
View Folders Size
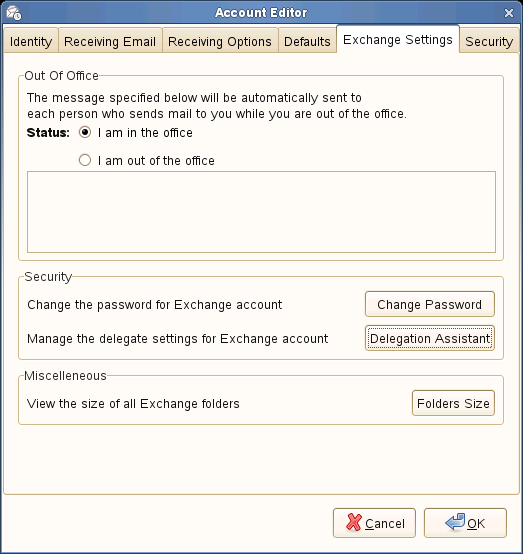453,403
